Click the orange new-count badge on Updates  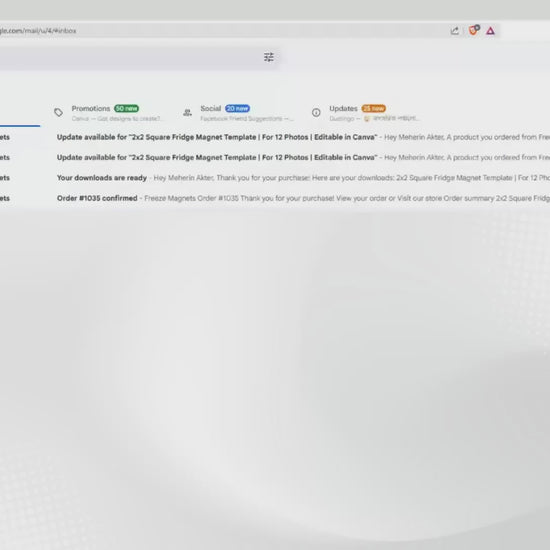(x=374, y=108)
